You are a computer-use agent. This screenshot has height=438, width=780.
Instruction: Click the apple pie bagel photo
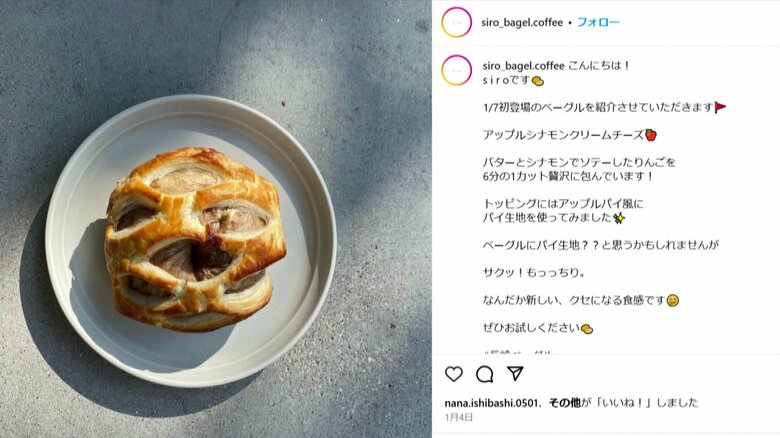tap(195, 239)
